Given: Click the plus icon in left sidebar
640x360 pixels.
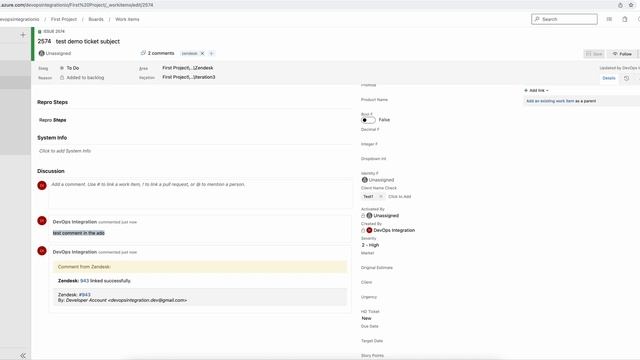Looking at the screenshot, I should click(x=23, y=35).
